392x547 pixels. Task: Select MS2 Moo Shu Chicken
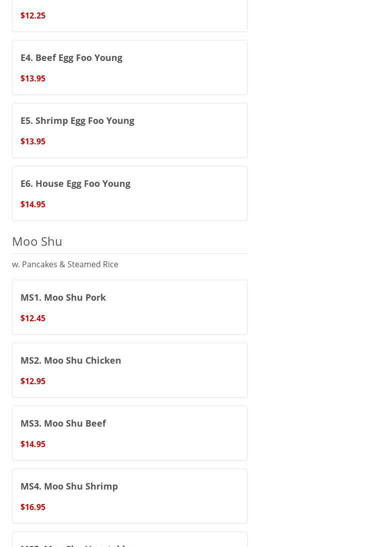[x=71, y=360]
